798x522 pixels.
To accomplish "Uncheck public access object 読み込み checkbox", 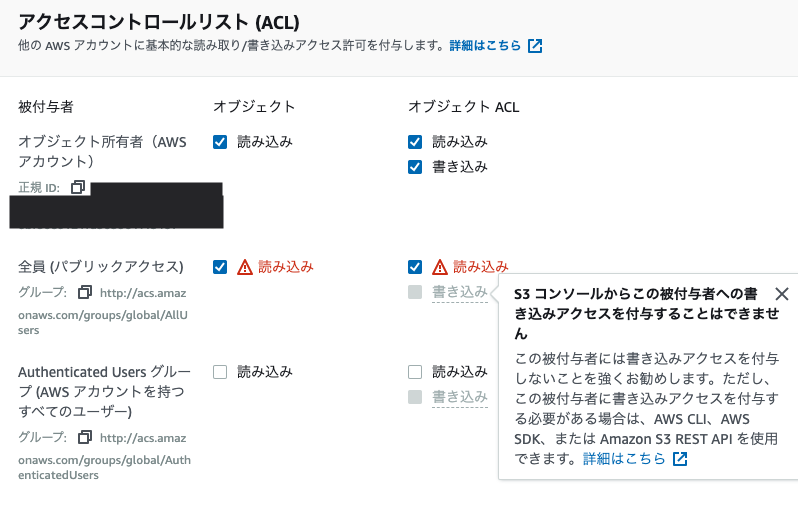I will [x=220, y=267].
